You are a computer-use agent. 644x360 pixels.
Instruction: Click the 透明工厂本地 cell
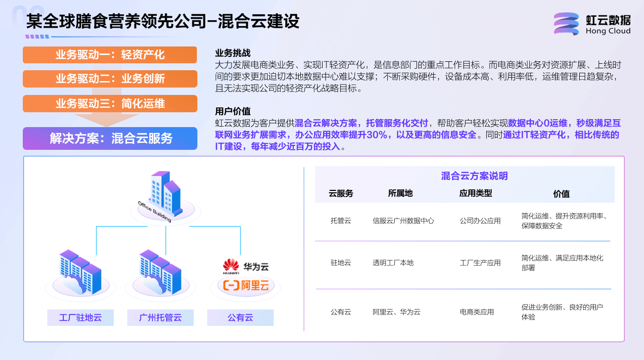coord(393,263)
